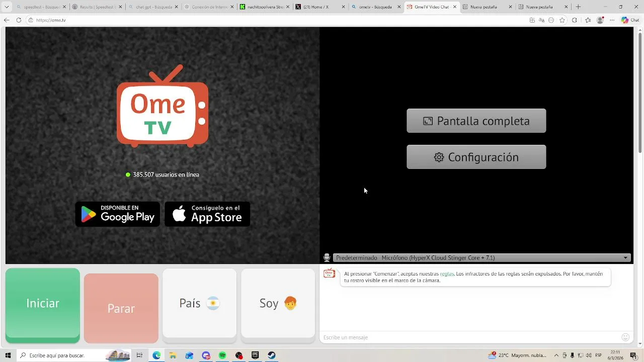Click the volume icon in system tray
644x362 pixels.
(x=588, y=355)
